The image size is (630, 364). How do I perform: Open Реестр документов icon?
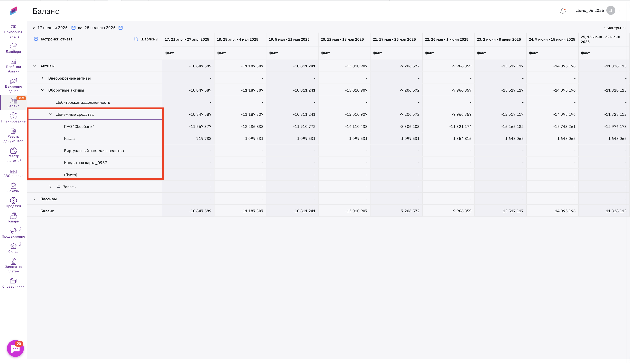pos(13,131)
